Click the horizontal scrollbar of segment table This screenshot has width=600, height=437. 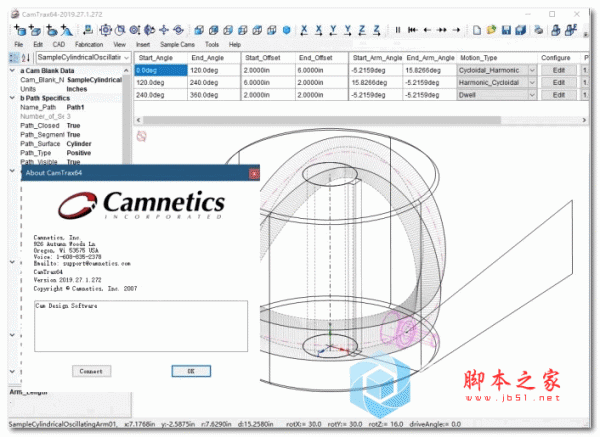(321, 120)
